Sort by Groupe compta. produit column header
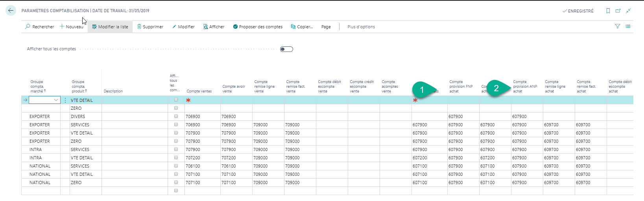Image resolution: width=644 pixels, height=201 pixels. point(79,87)
